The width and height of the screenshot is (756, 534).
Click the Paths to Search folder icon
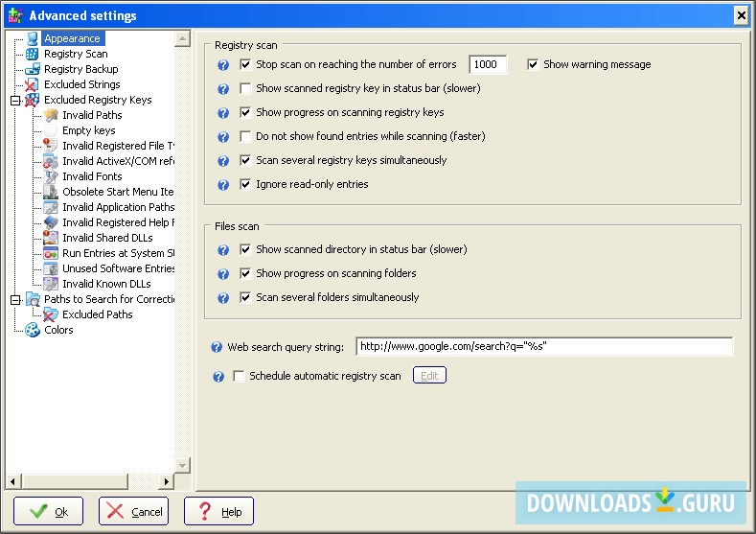[33, 299]
